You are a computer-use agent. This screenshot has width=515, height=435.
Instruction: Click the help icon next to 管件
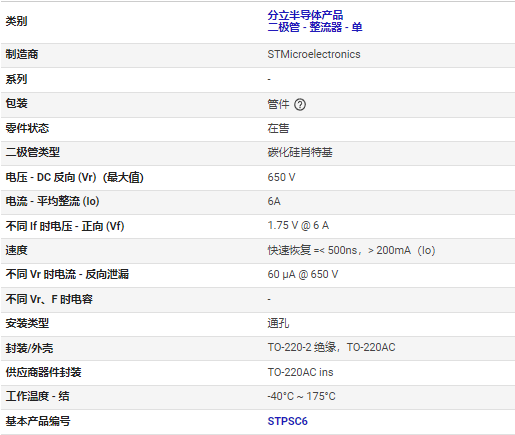(300, 105)
